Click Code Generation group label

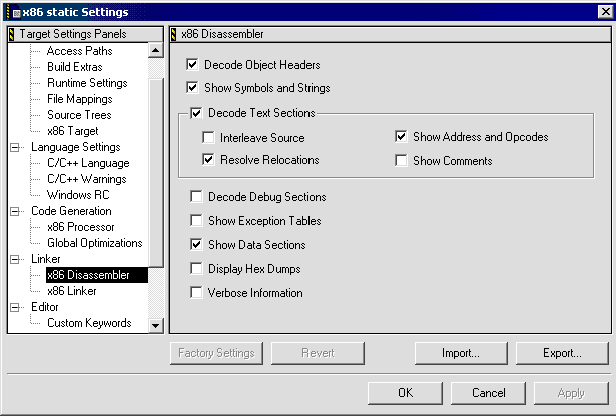[71, 211]
